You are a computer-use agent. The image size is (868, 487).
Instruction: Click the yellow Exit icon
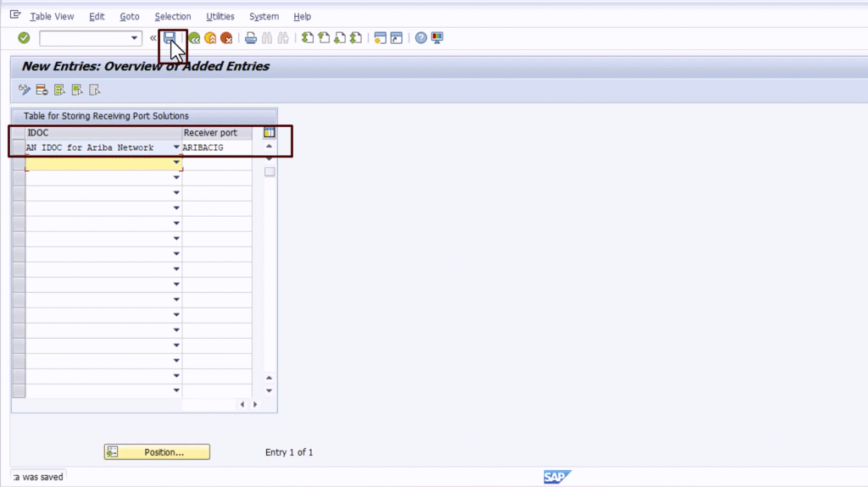coord(210,37)
